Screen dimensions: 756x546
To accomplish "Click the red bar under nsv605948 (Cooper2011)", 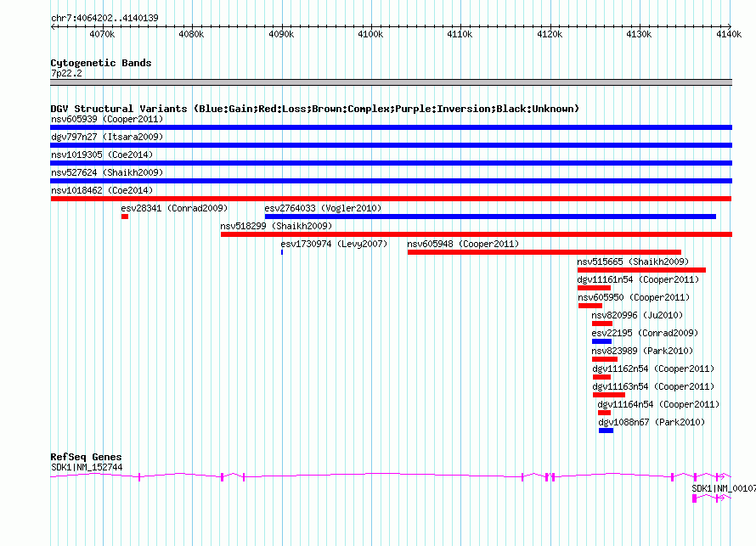I will pos(544,252).
